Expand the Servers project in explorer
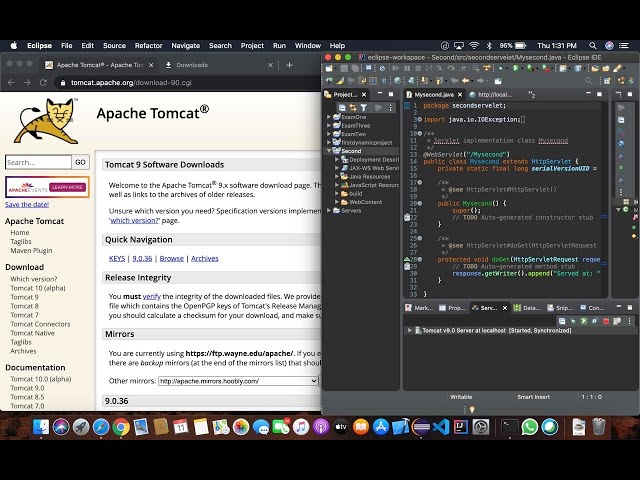 pos(329,211)
